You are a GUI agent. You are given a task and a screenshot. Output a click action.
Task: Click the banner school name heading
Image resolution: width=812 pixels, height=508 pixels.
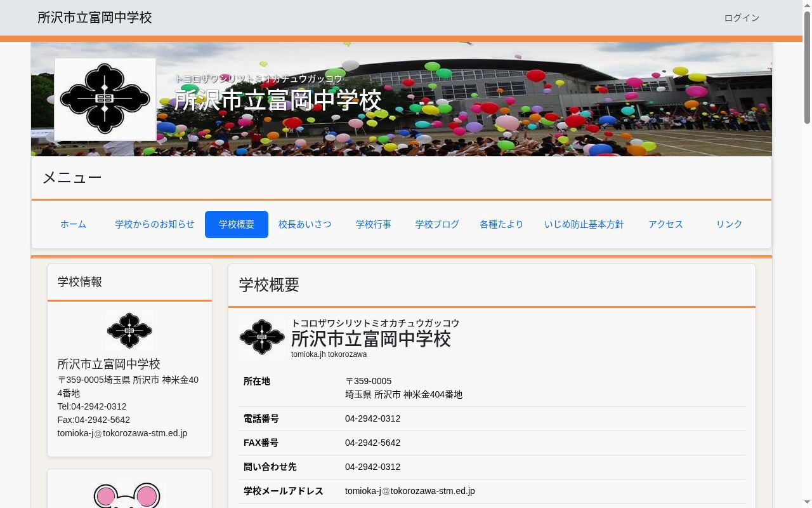[x=278, y=100]
